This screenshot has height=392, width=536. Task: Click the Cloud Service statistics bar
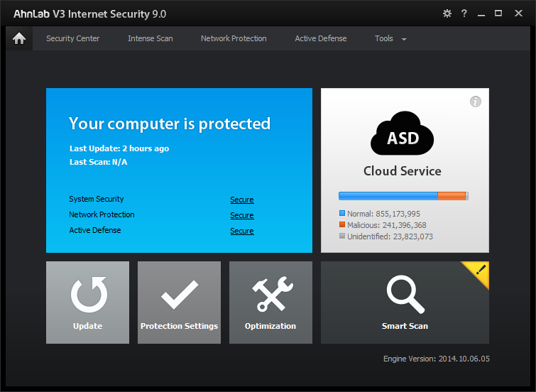pos(403,196)
